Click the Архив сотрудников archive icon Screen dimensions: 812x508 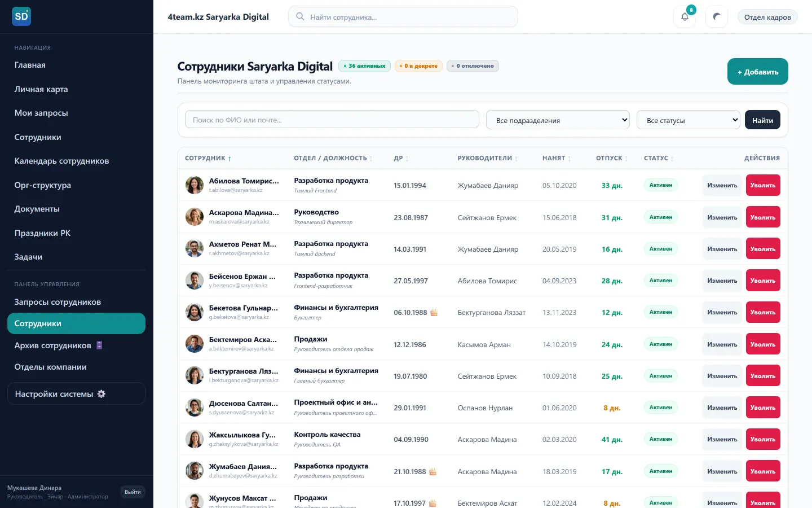pyautogui.click(x=99, y=345)
